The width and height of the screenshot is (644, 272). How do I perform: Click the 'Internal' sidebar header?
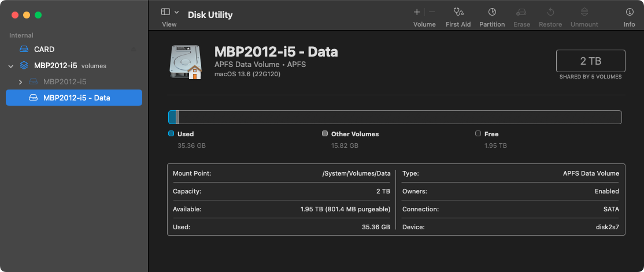point(21,35)
